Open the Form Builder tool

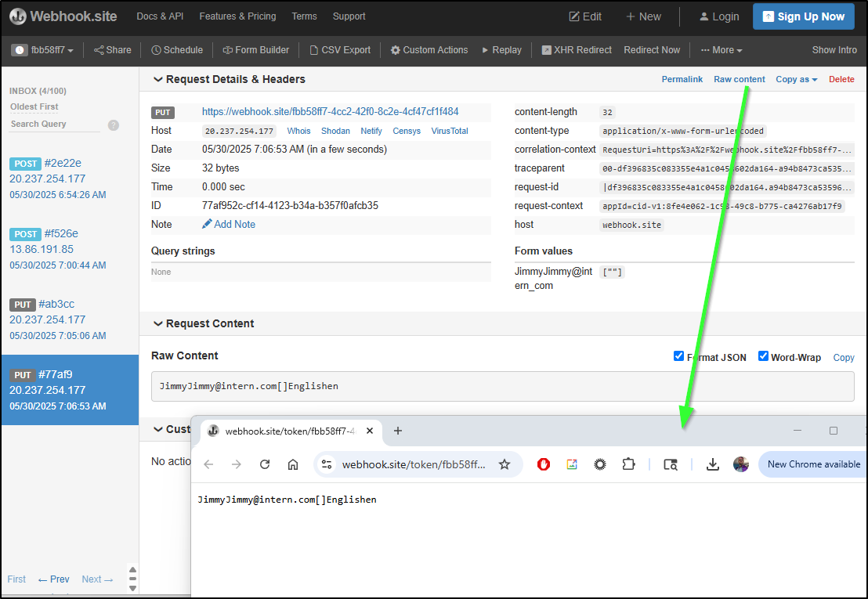pyautogui.click(x=255, y=50)
